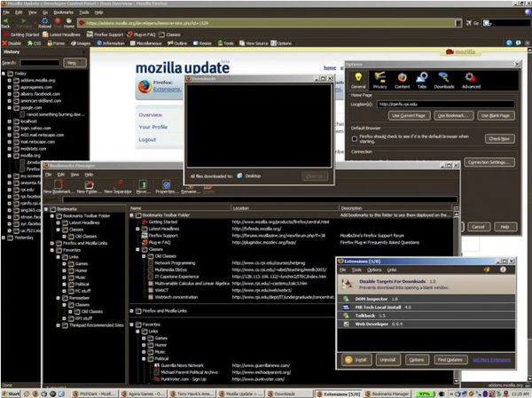Screen dimensions: 532x398
Task: Open Getting Started bookmark on bookmarks toolbar
Action: (x=21, y=35)
